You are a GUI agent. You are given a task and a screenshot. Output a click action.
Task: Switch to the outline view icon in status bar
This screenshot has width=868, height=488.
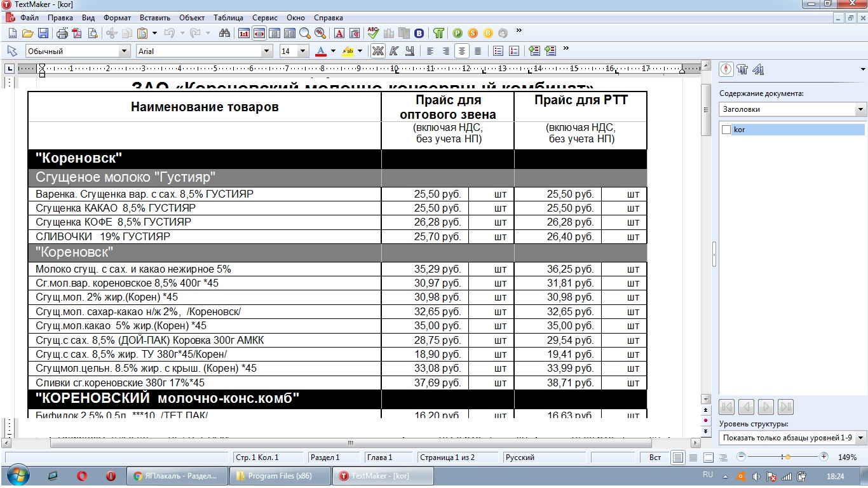tap(723, 457)
